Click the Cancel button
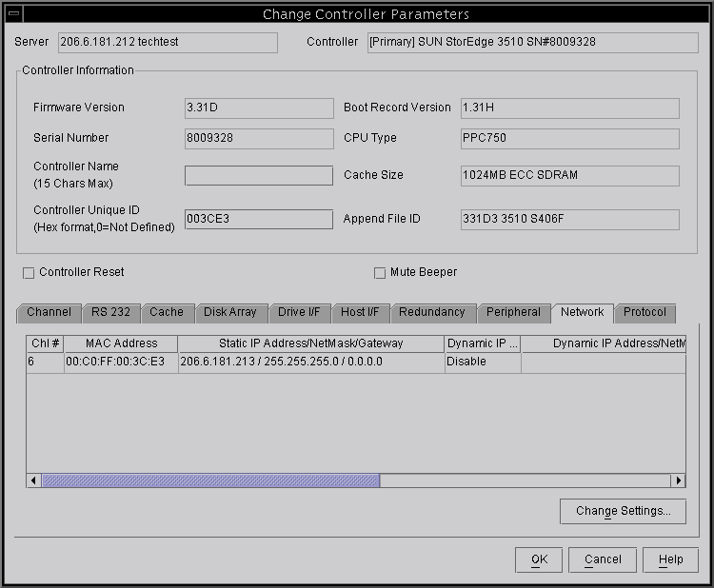Viewport: 714px width, 588px height. click(x=603, y=559)
